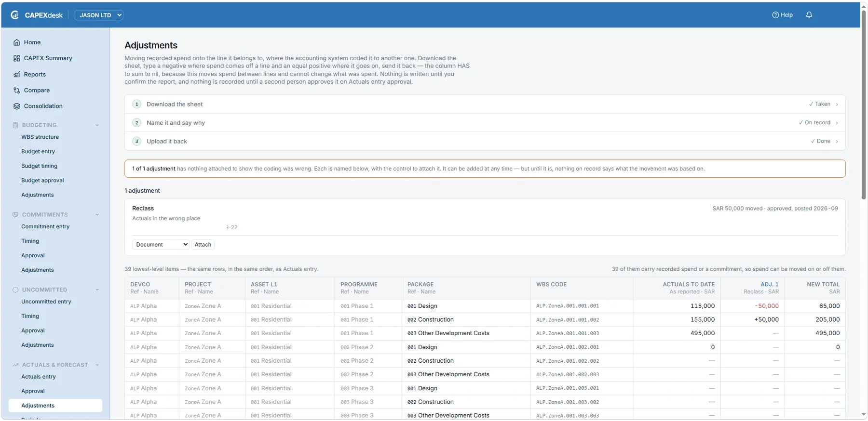Go to Budget entry

(x=38, y=152)
